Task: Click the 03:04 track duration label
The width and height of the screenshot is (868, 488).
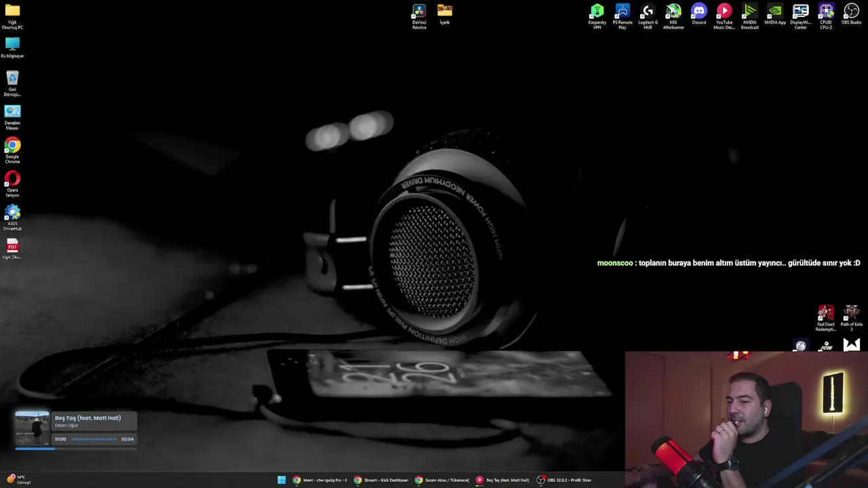Action: coord(127,439)
